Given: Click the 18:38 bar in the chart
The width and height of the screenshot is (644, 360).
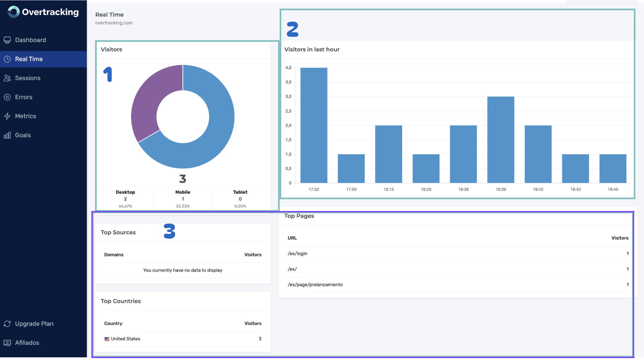Looking at the screenshot, I should [463, 154].
